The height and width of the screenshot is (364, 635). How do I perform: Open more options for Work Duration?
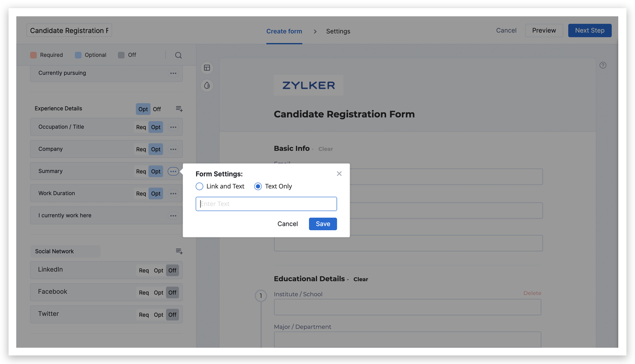pyautogui.click(x=173, y=194)
